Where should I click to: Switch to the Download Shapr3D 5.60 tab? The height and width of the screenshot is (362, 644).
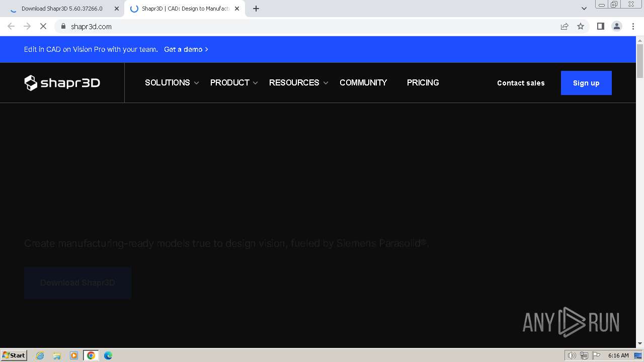pos(63,9)
